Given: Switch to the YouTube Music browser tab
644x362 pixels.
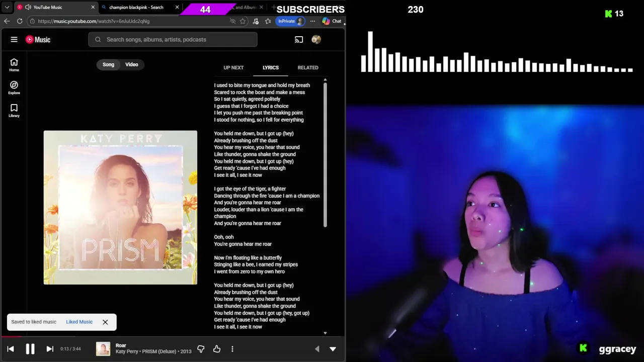Looking at the screenshot, I should coord(55,8).
